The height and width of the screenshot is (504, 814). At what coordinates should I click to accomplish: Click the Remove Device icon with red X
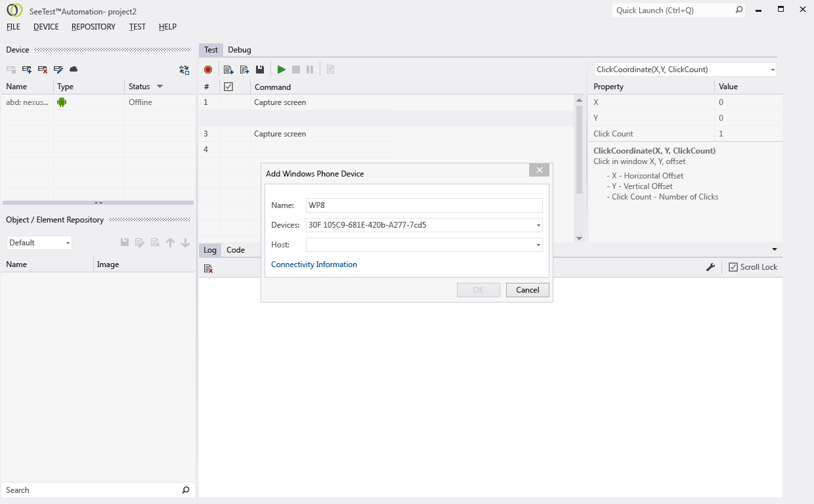tap(43, 69)
